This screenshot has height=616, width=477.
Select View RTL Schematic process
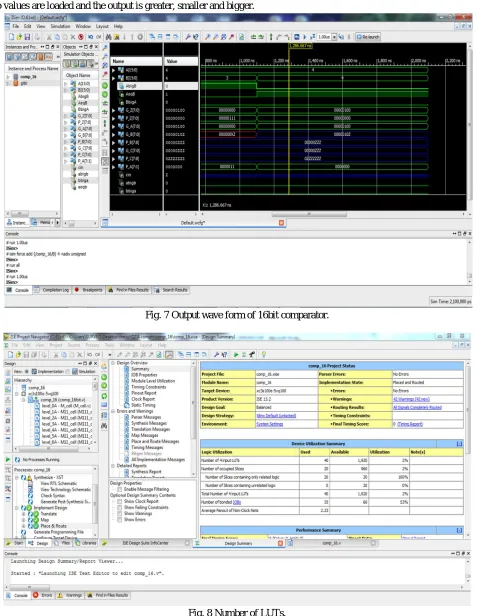tap(59, 484)
